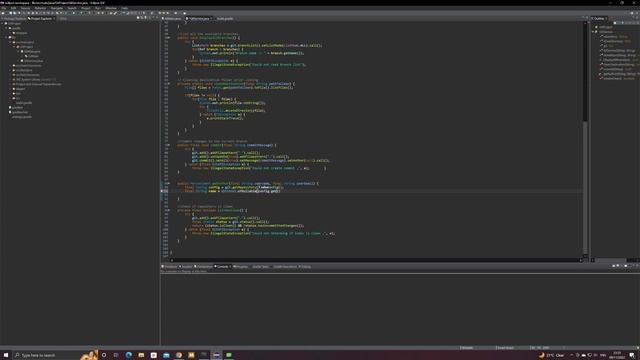This screenshot has width=640, height=360.
Task: Select gradlew.bat file in the tree
Action: click(x=19, y=112)
